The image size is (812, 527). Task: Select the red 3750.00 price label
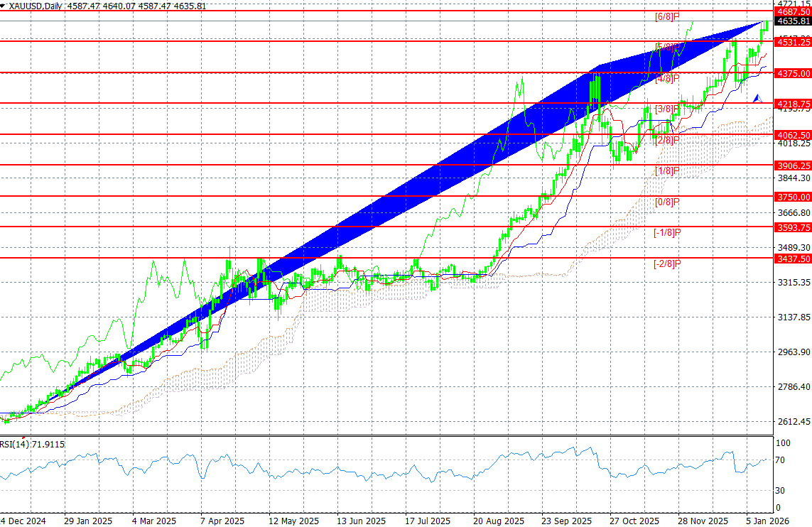click(793, 197)
